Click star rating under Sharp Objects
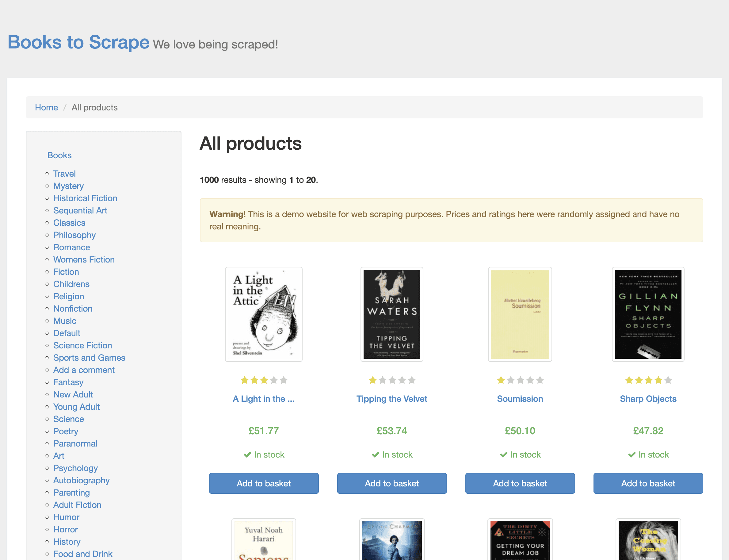 tap(648, 380)
